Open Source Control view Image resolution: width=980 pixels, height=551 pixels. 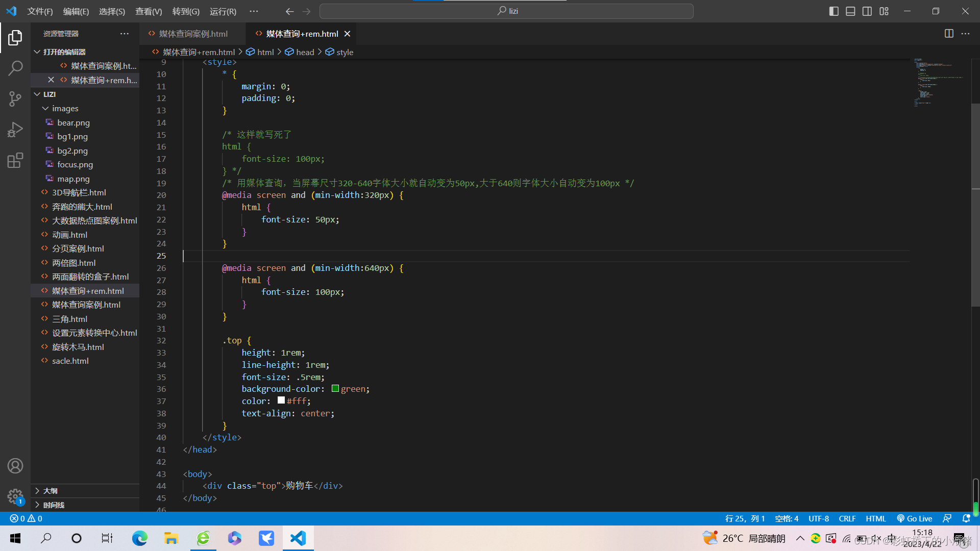(15, 98)
